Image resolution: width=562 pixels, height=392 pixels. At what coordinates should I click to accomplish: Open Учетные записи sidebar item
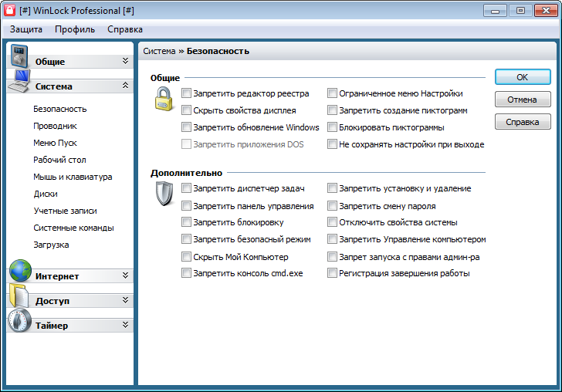coord(65,211)
